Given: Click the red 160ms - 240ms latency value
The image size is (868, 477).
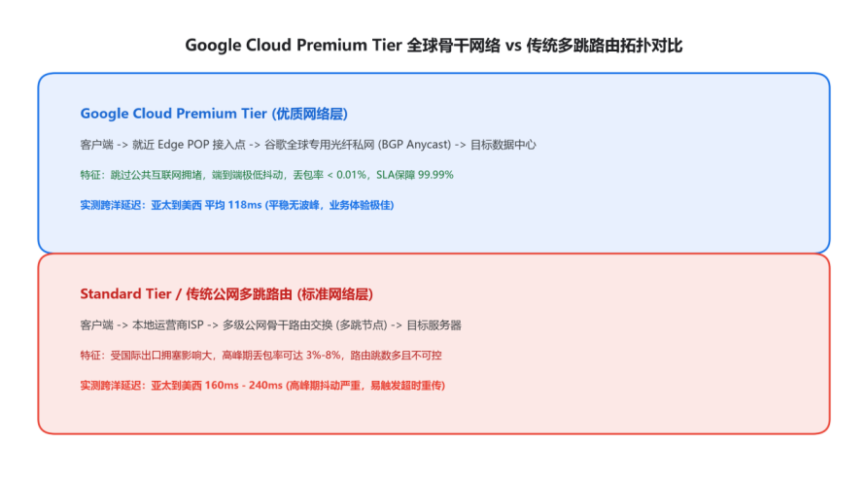Looking at the screenshot, I should click(x=244, y=386).
